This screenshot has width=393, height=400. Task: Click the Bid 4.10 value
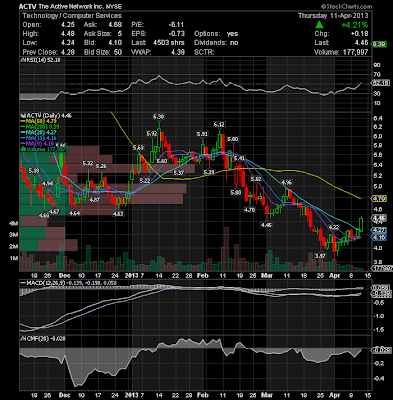click(x=115, y=43)
